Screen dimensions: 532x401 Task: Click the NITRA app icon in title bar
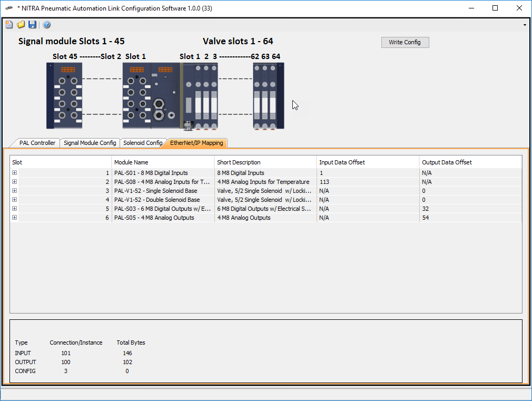coord(9,8)
